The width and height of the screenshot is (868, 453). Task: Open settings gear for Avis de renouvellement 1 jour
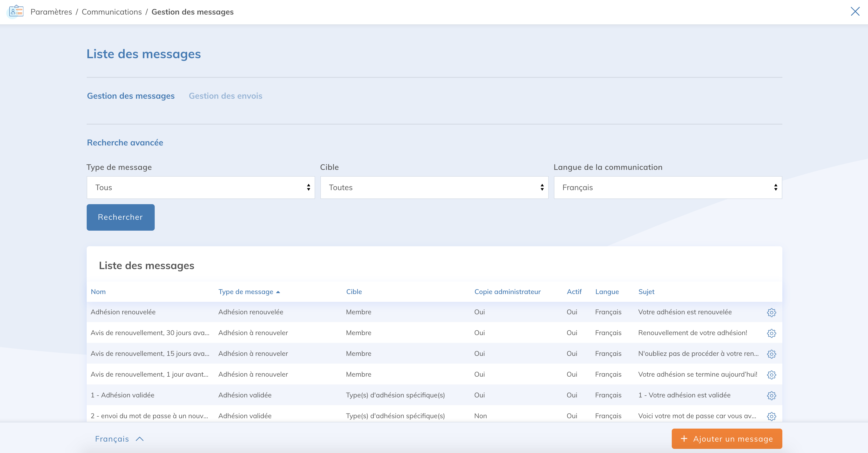(x=772, y=374)
